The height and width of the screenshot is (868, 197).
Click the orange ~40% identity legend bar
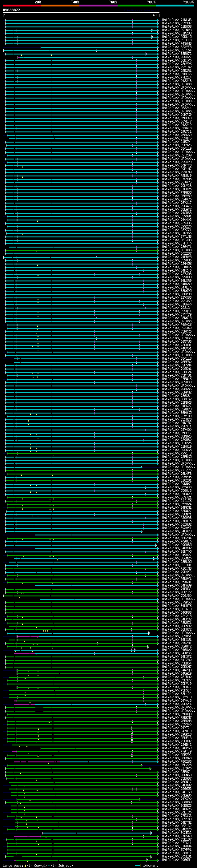(x=60, y=6)
